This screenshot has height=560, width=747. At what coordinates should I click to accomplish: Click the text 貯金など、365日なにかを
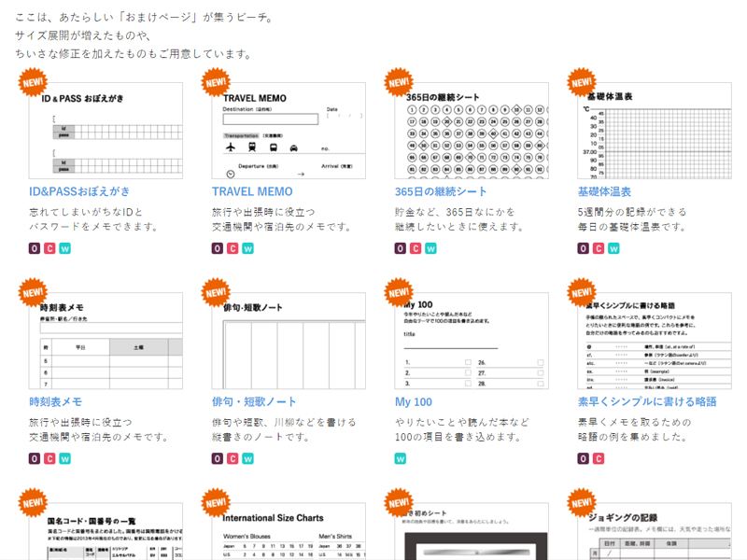pyautogui.click(x=455, y=212)
